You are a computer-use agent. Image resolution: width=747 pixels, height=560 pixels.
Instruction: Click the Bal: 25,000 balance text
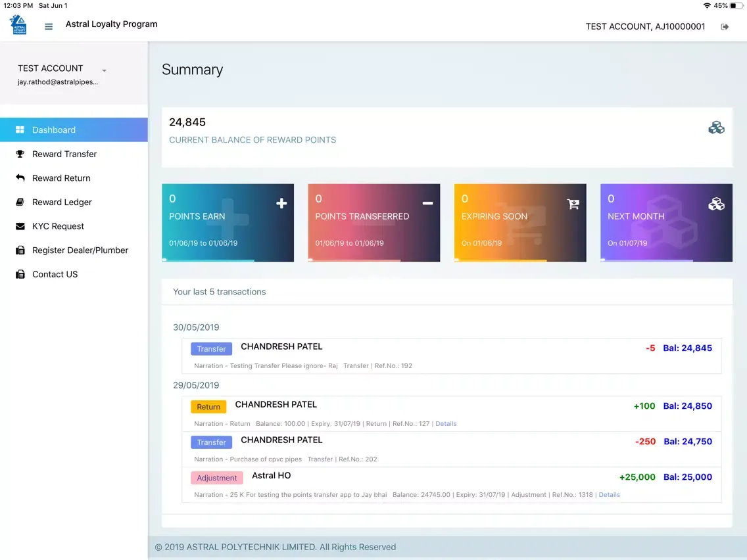click(x=687, y=477)
